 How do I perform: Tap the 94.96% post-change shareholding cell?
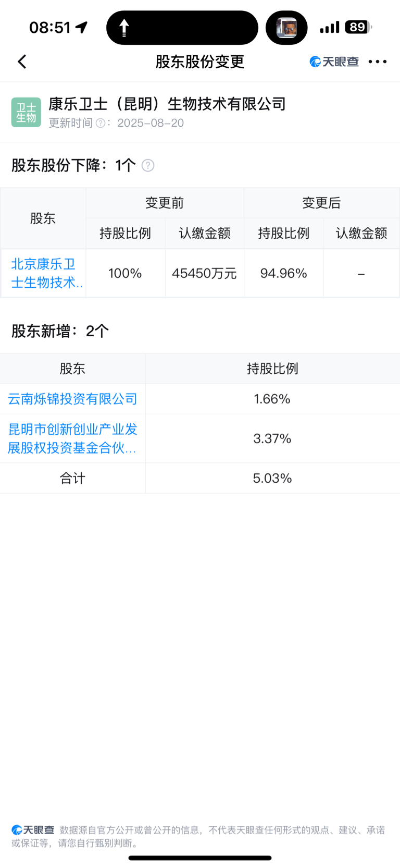284,273
